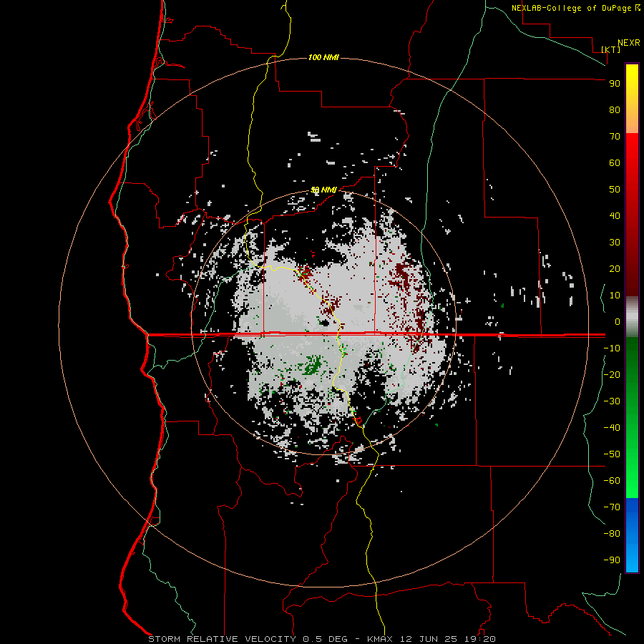
Task: Click the 30 value on the velocity scale
Action: [x=615, y=243]
